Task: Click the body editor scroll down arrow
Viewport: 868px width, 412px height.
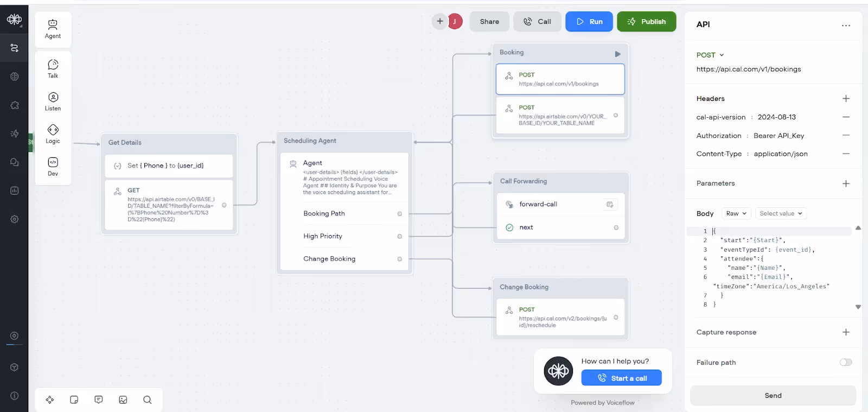Action: coord(858,307)
